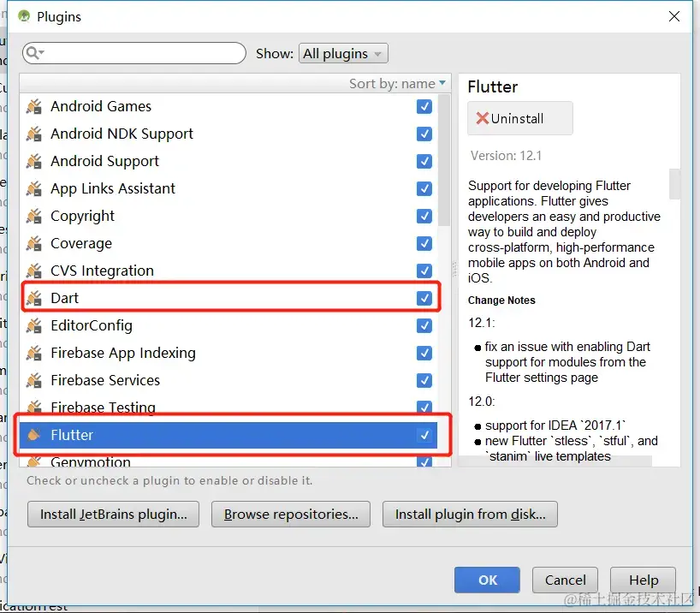Select the CVS Integration row
The width and height of the screenshot is (700, 613).
click(228, 271)
